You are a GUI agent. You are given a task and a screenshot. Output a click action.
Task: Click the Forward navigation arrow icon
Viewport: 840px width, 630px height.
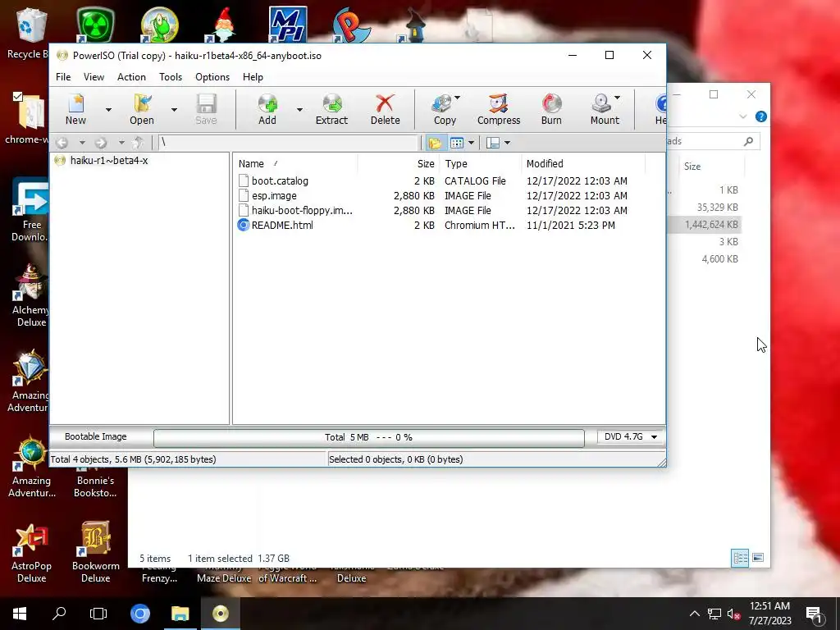pos(101,143)
